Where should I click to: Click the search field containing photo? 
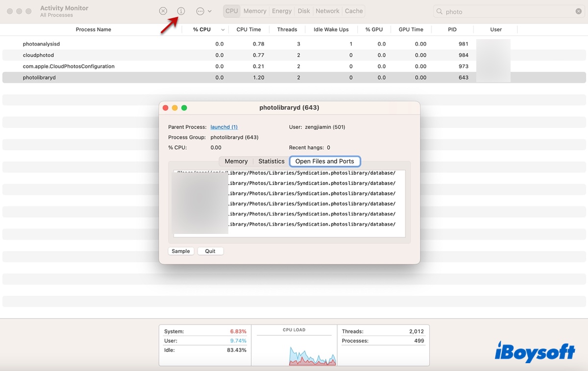click(509, 11)
